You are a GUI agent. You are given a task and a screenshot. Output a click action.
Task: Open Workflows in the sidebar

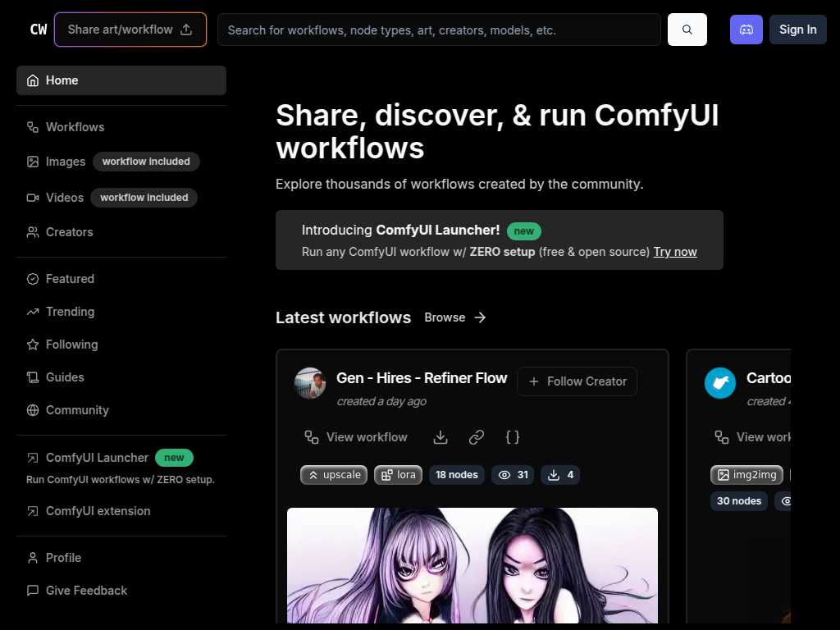[x=121, y=127]
